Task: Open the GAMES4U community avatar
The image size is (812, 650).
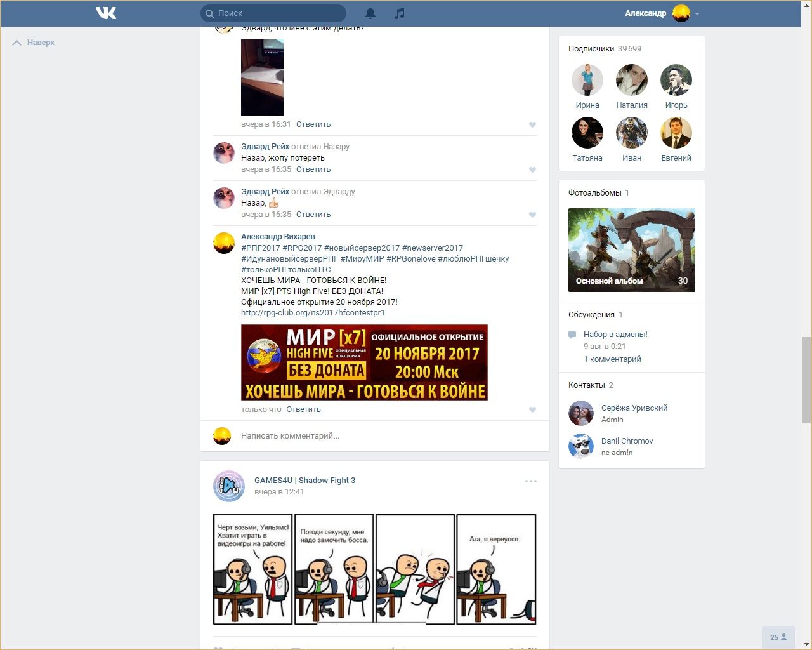Action: 229,486
